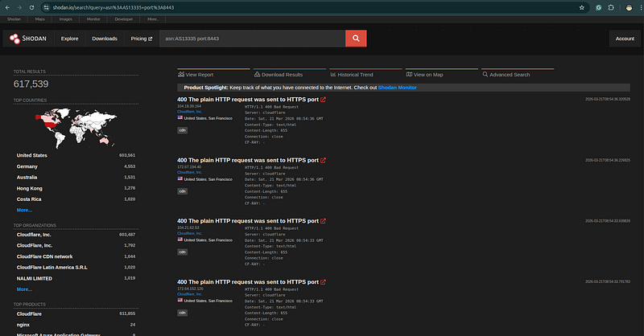This screenshot has height=336, width=644.
Task: Click the red search magnifier button
Action: click(x=356, y=39)
